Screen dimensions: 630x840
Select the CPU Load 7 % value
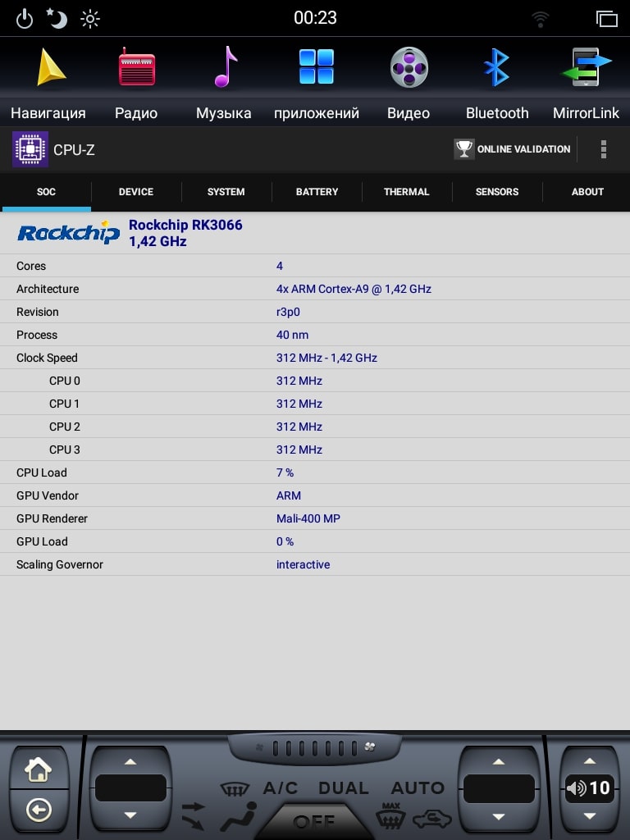[x=285, y=472]
